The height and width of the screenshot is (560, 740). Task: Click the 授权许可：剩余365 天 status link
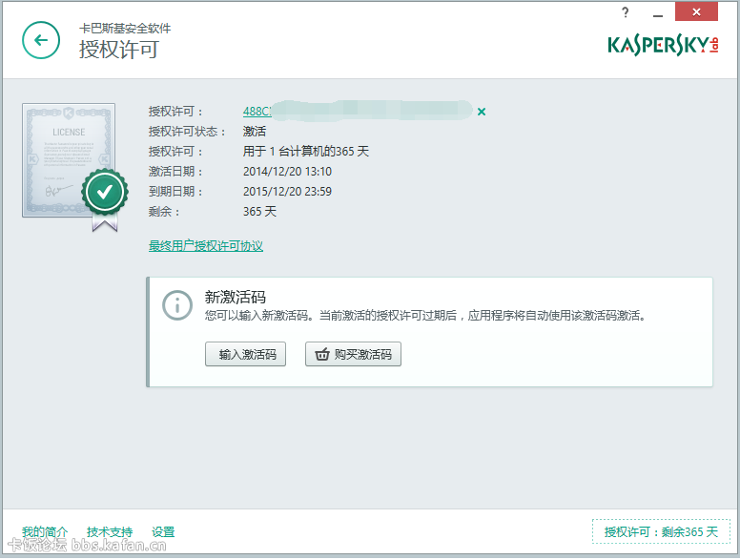pos(661,531)
